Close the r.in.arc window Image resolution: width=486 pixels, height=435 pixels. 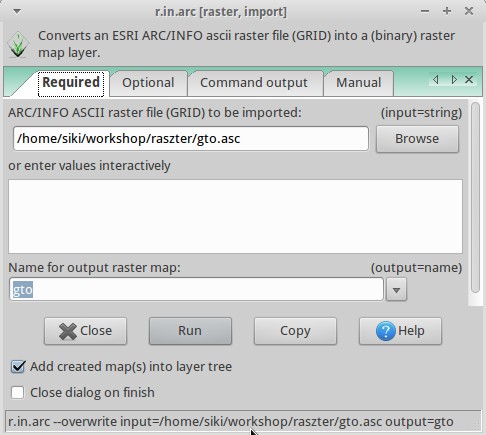click(x=469, y=11)
